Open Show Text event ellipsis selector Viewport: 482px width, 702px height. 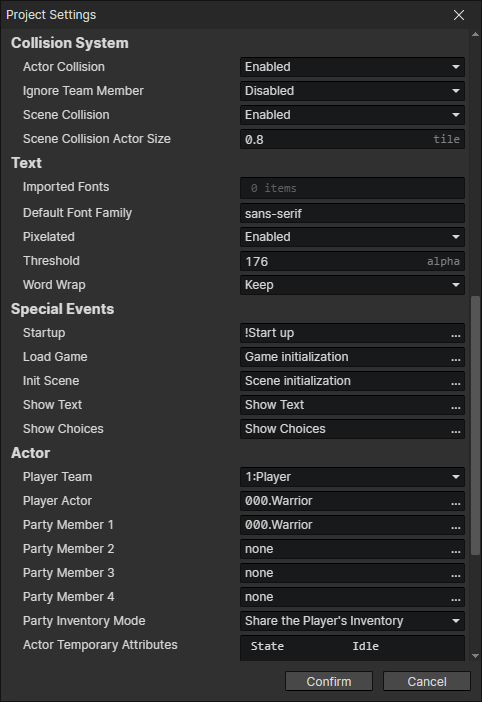(456, 405)
